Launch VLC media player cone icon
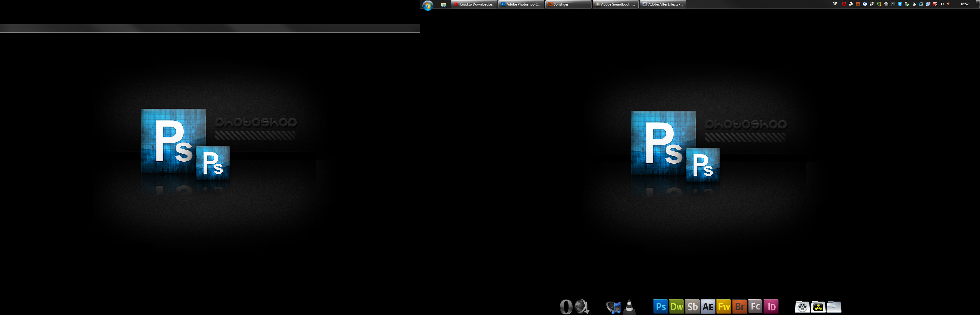The image size is (980, 315). pyautogui.click(x=630, y=307)
